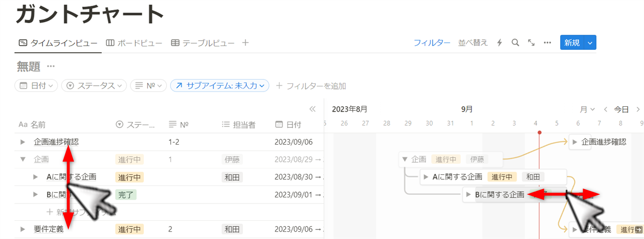Image resolution: width=644 pixels, height=239 pixels.
Task: Click the 企画 timeline bar
Action: click(451, 159)
